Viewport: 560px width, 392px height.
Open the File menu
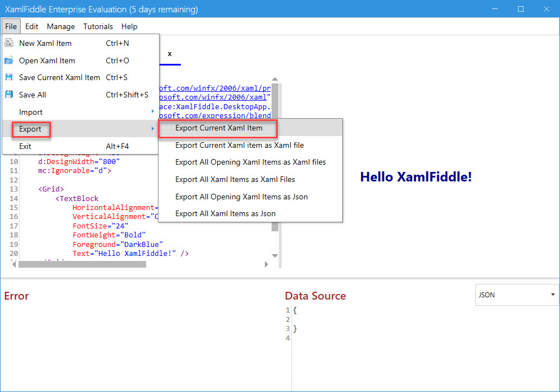pyautogui.click(x=11, y=26)
